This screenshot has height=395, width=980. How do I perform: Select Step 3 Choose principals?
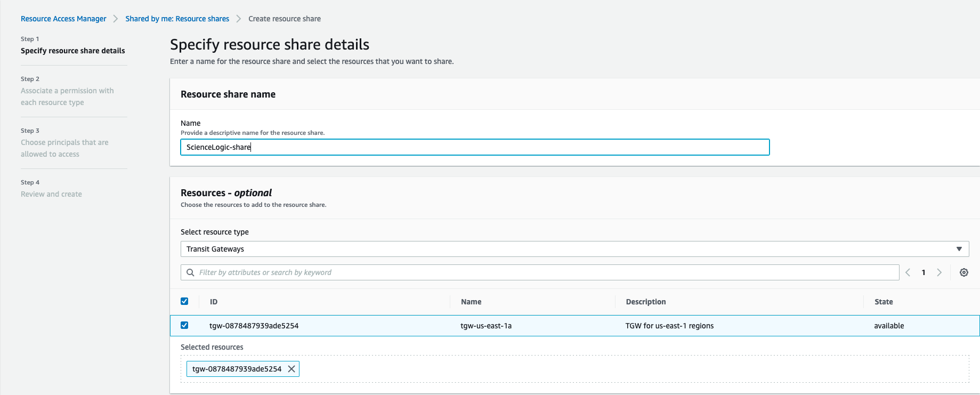click(x=64, y=148)
